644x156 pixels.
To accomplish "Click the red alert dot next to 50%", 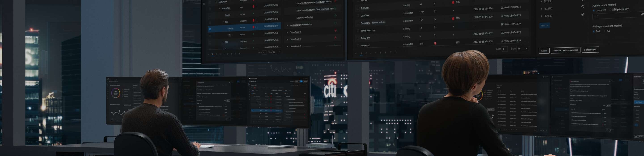I will tap(453, 19).
